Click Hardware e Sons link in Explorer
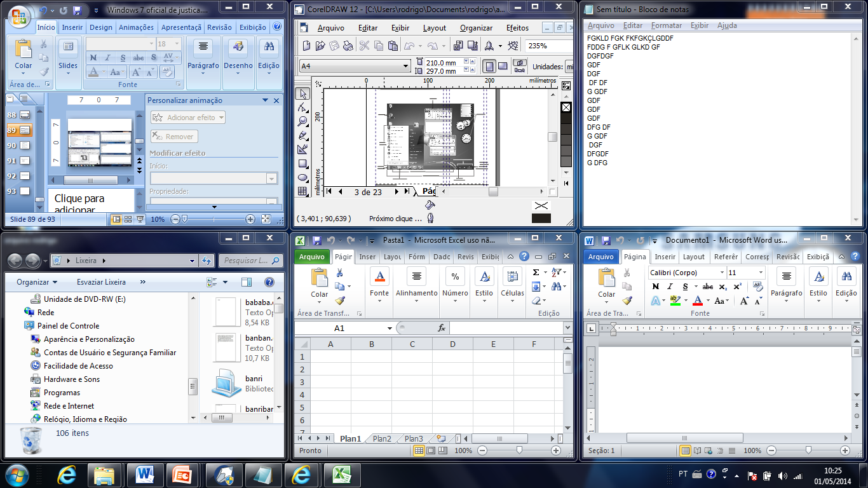Viewport: 868px width, 488px height. point(72,379)
